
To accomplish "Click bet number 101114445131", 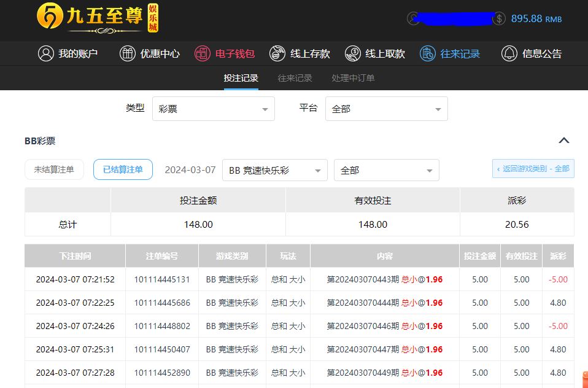I will 162,279.
